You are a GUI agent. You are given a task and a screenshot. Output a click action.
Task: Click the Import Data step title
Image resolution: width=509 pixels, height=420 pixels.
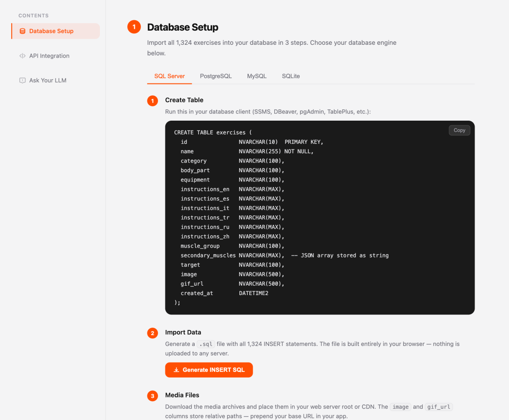tap(183, 332)
